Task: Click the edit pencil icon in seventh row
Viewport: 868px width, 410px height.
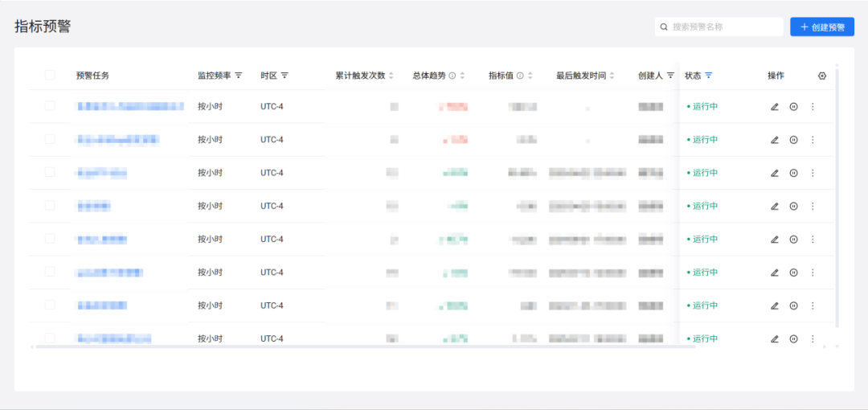Action: tap(775, 306)
